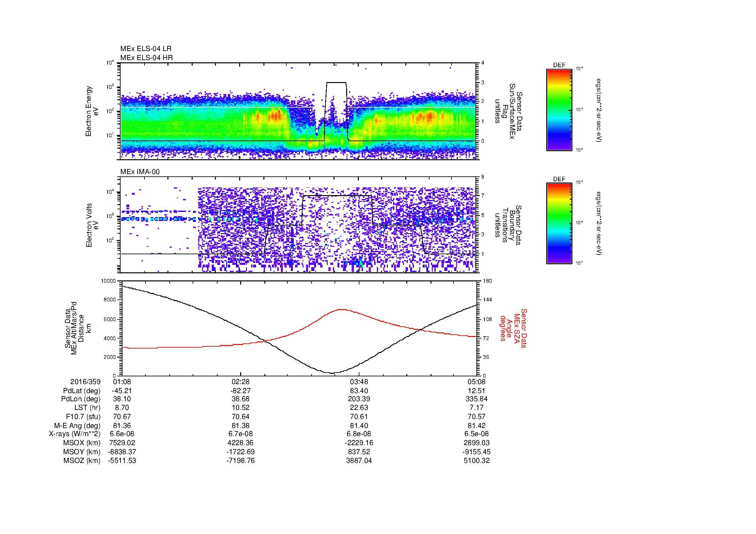756x534 pixels.
Task: Click the PdLat value -45.21
Action: pyautogui.click(x=122, y=391)
